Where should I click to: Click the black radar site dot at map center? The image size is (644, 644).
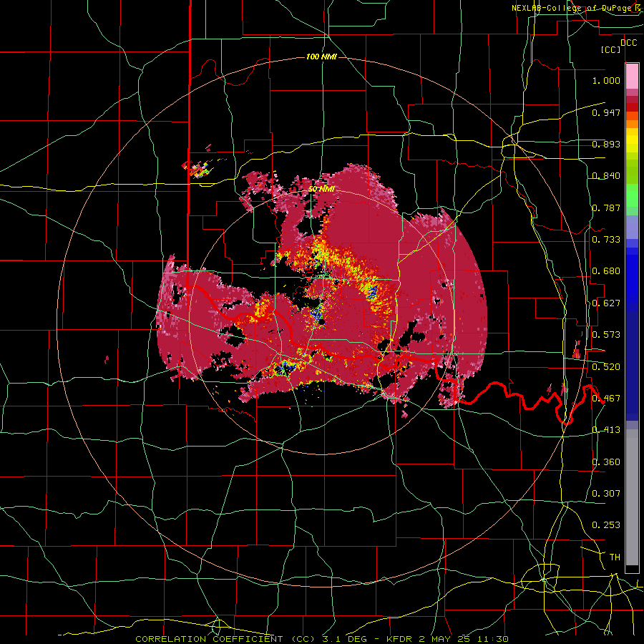[x=322, y=323]
